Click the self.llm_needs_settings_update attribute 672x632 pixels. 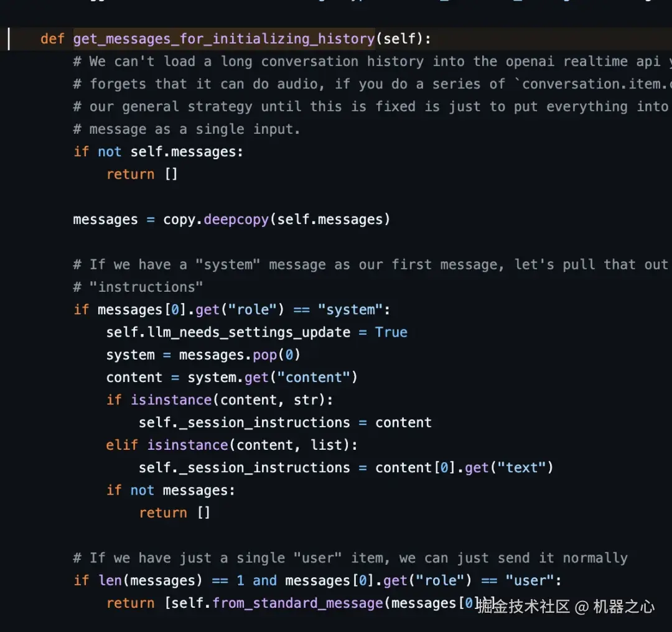point(228,332)
